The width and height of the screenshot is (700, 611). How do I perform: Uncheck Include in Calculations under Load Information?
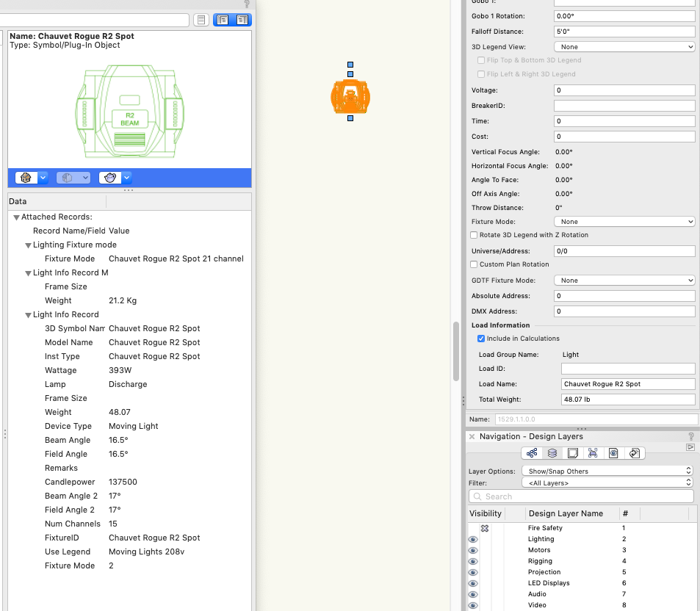[x=481, y=339]
